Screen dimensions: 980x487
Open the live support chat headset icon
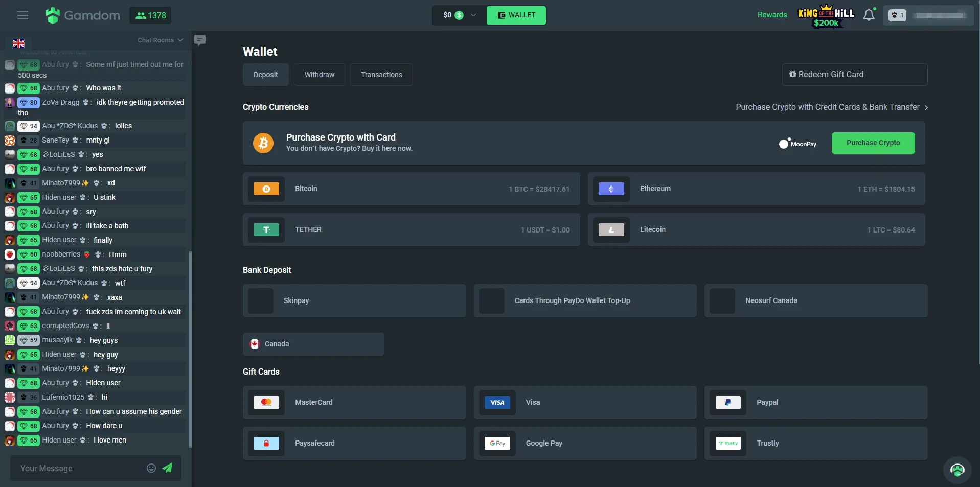(957, 470)
